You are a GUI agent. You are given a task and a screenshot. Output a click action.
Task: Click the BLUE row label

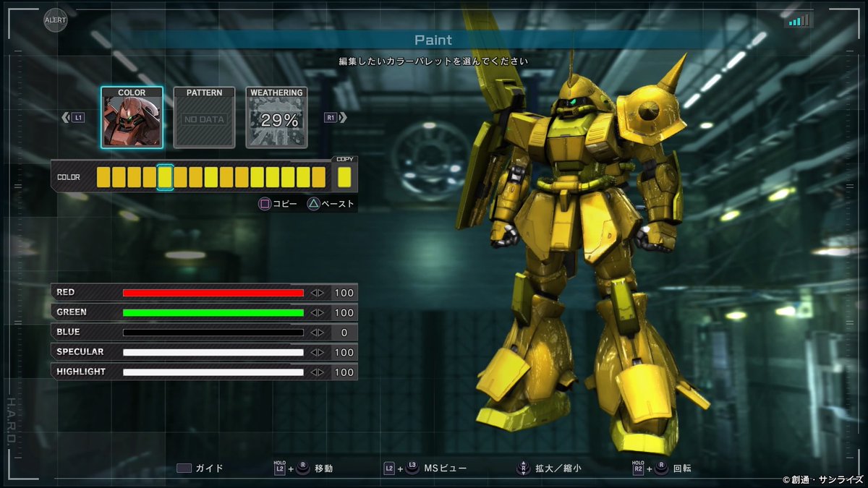click(69, 332)
